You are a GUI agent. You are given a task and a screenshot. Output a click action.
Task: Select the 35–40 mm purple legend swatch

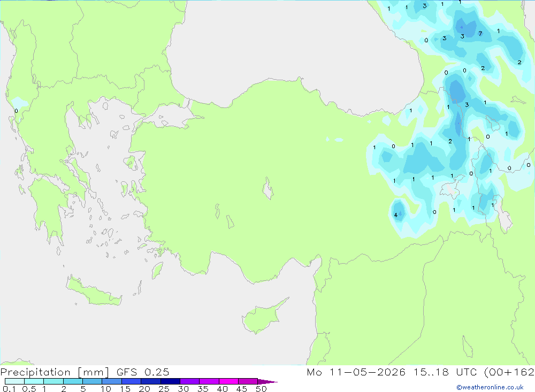click(x=209, y=381)
